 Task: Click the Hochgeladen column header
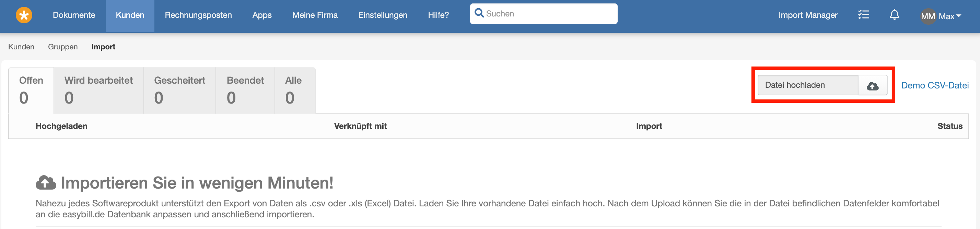(62, 126)
